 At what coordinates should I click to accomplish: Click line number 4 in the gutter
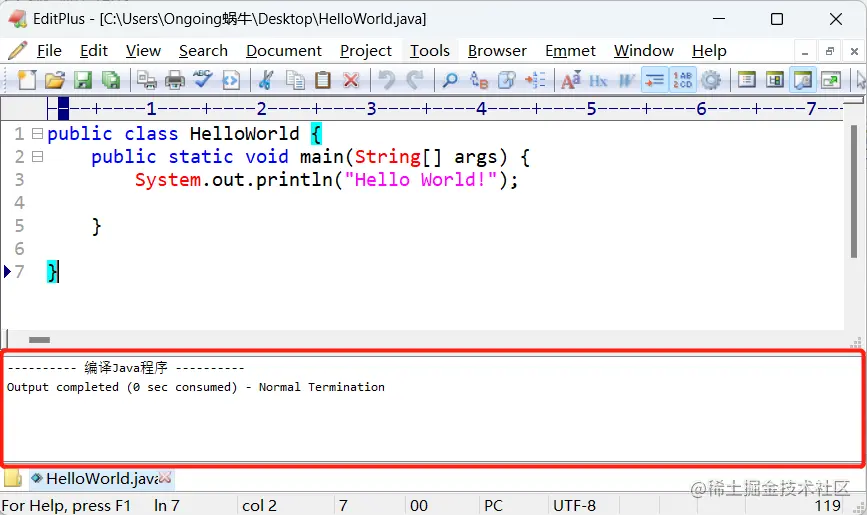point(19,202)
